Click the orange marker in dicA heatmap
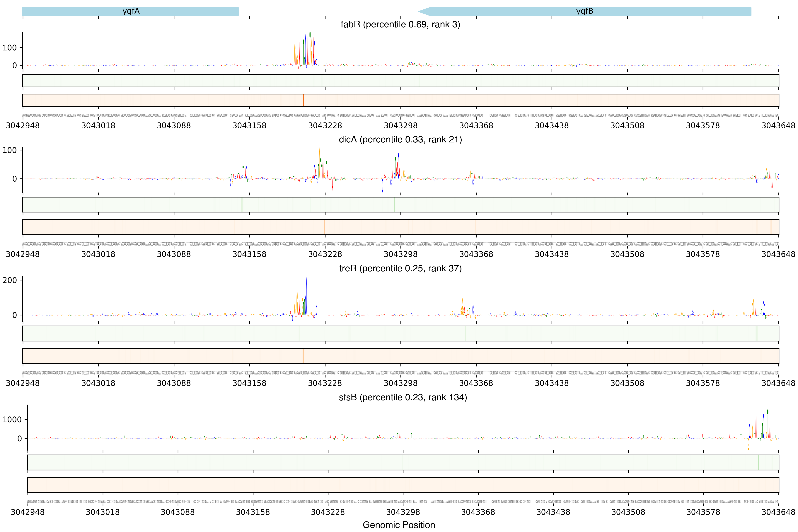The width and height of the screenshot is (798, 532). coord(324,227)
